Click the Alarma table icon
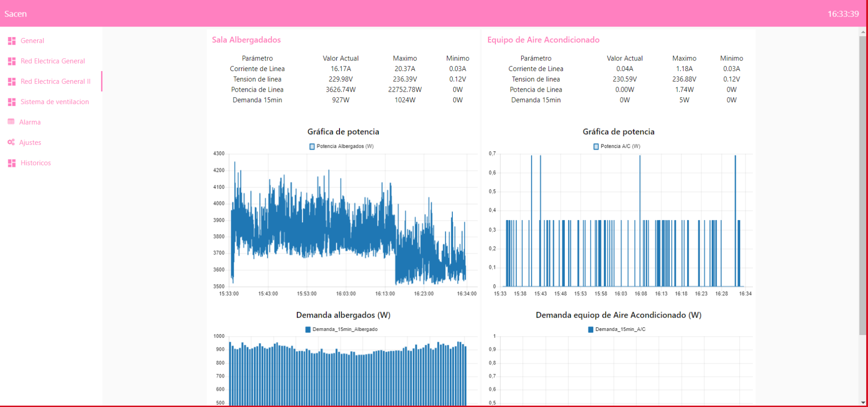 click(11, 122)
